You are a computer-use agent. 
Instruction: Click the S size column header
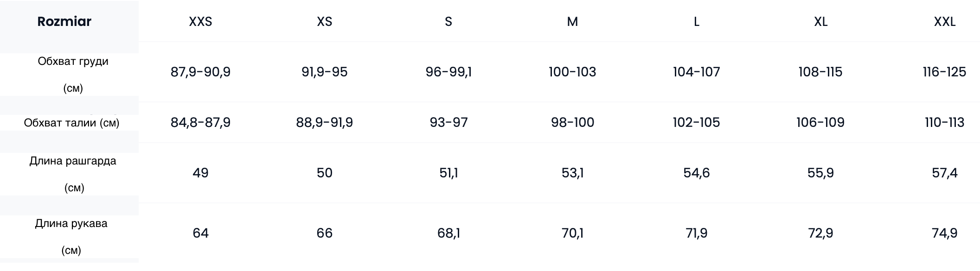(448, 22)
